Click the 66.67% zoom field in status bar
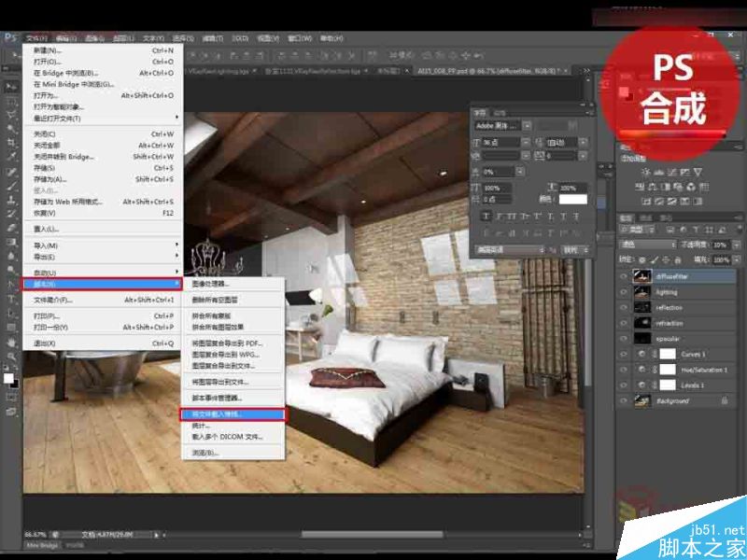The image size is (747, 560). point(35,535)
